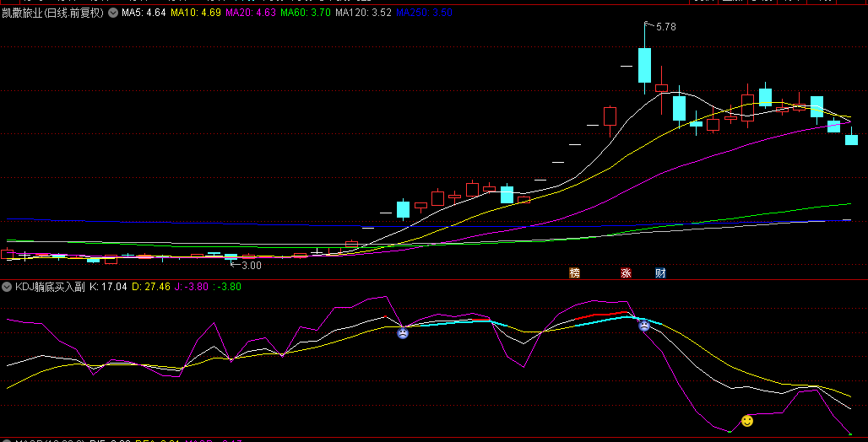Screen dimensions: 868x442
Task: Open dropdown arrow beside 凯撒旅业 title
Action: pyautogui.click(x=113, y=13)
